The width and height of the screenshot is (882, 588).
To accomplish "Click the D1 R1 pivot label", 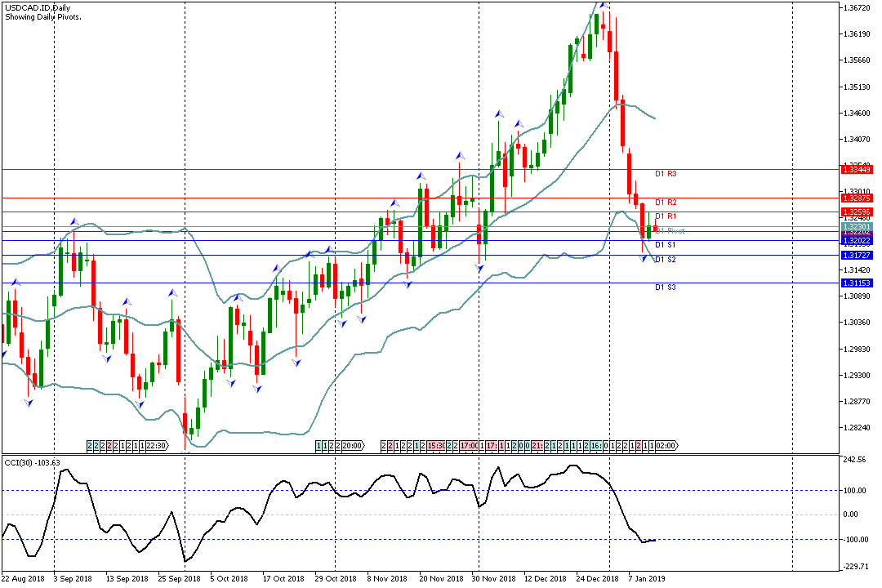I will coord(666,216).
